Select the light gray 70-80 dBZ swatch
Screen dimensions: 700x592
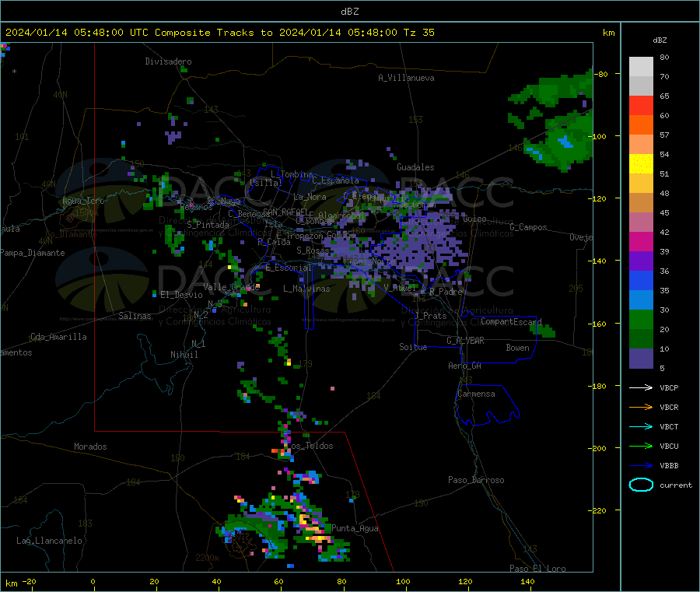(641, 67)
